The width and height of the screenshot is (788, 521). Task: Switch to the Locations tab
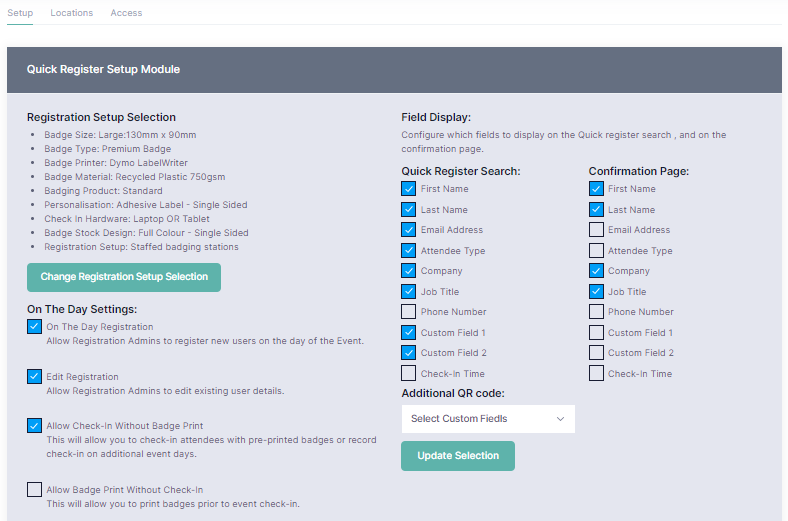pyautogui.click(x=71, y=13)
